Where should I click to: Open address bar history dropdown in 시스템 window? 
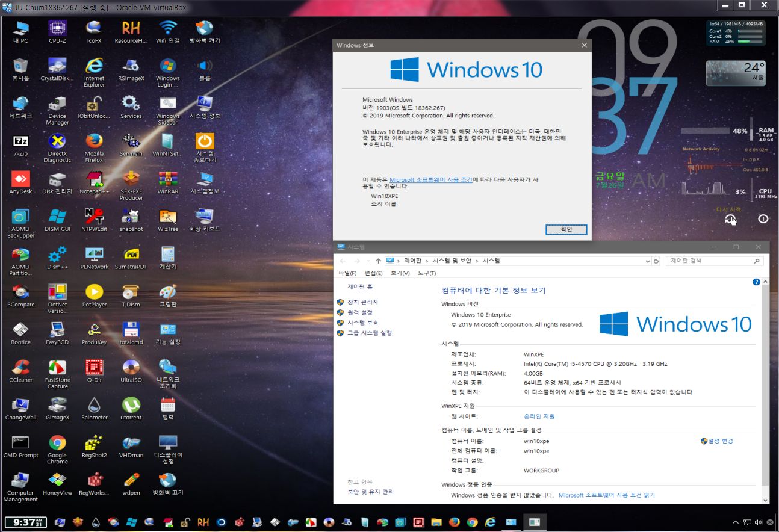tap(648, 261)
